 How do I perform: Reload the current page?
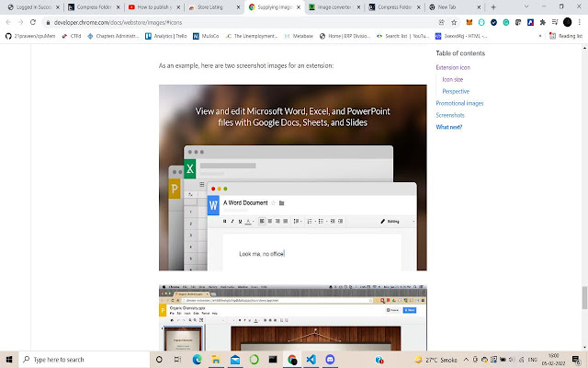[x=33, y=22]
